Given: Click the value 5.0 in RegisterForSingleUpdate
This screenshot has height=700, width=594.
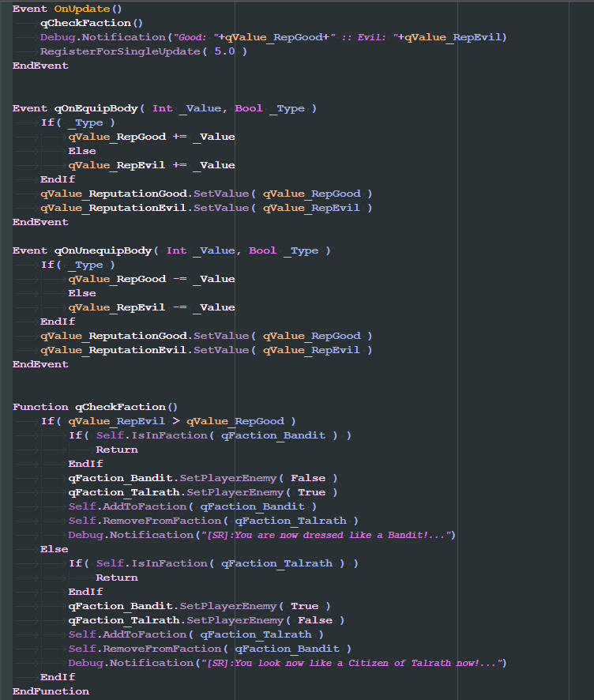Looking at the screenshot, I should [x=224, y=51].
